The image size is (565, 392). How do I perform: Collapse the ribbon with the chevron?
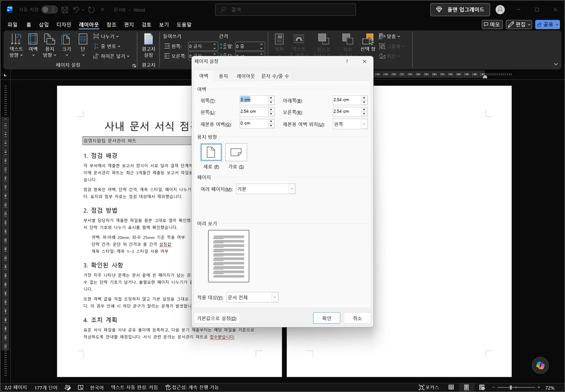pos(556,64)
